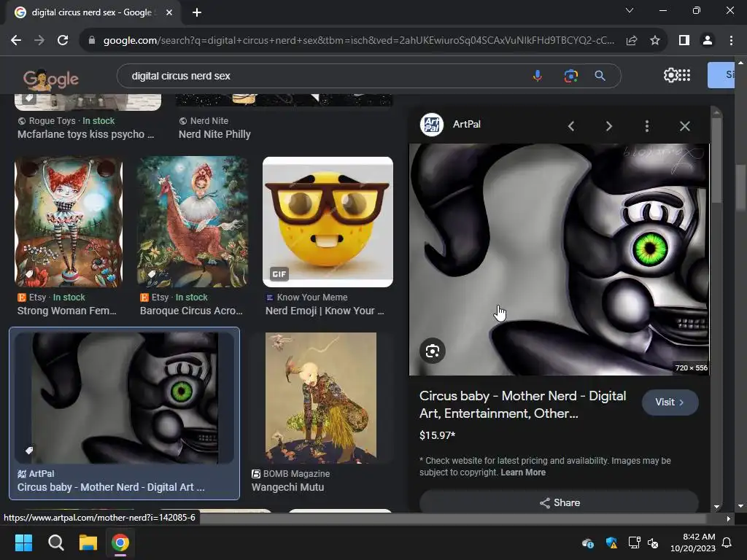
Task: Visit the ArtPal product page
Action: [670, 402]
